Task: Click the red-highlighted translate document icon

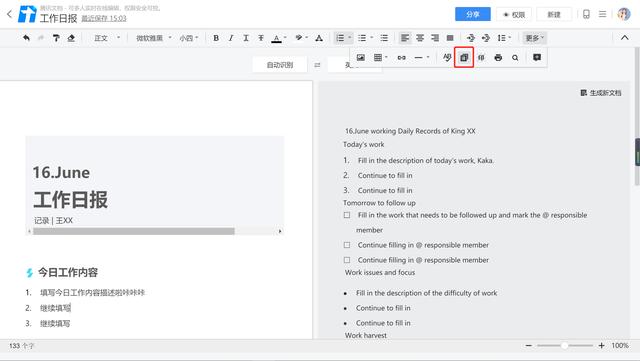Action: [464, 58]
